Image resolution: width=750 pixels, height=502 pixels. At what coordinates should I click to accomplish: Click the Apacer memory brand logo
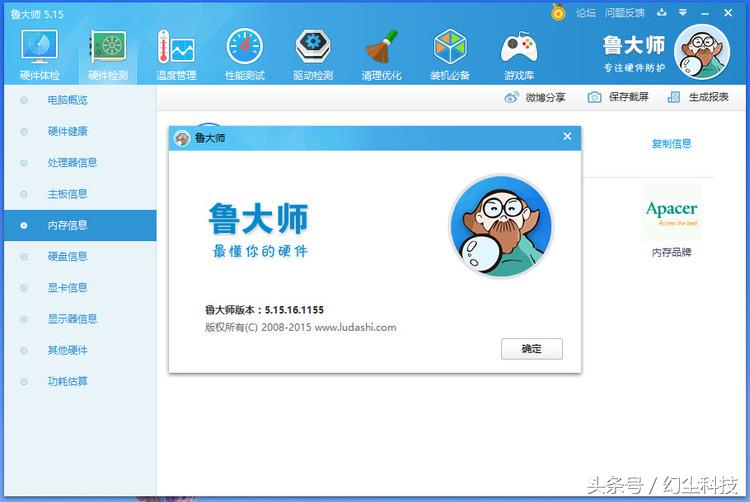(x=672, y=212)
